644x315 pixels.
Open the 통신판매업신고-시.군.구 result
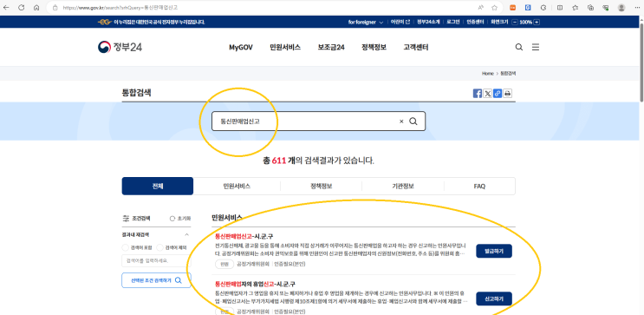pos(244,236)
